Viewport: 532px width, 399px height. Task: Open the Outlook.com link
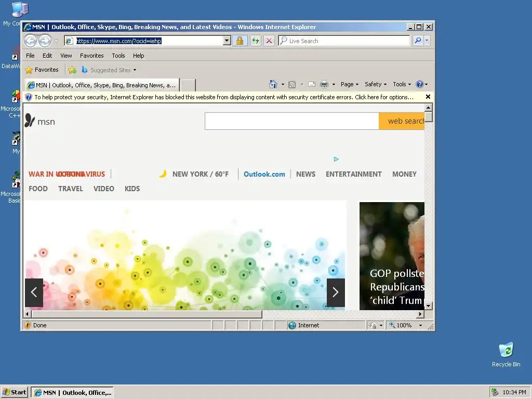[x=264, y=174]
